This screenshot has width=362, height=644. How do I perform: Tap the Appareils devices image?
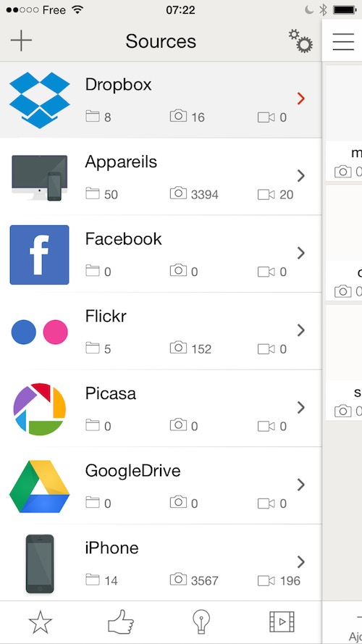click(39, 177)
